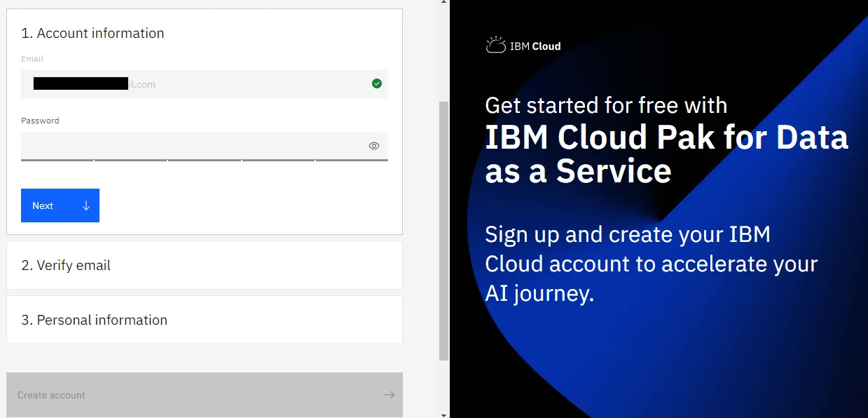Focus the Email input field

(205, 84)
